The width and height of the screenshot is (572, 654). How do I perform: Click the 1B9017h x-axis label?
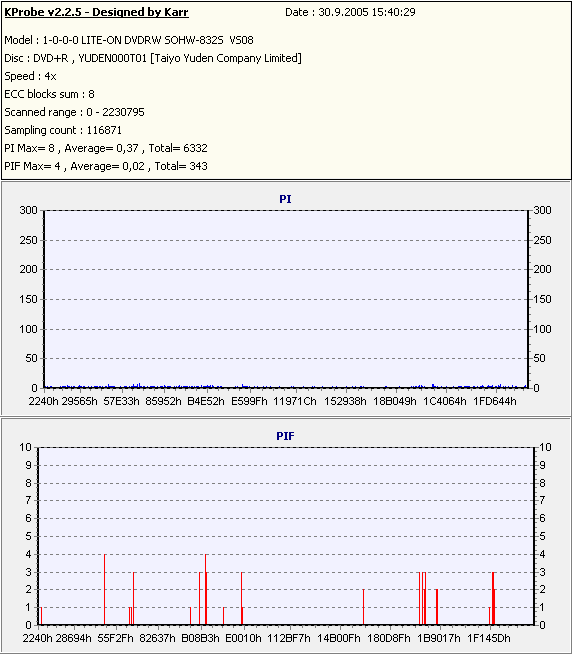(439, 638)
